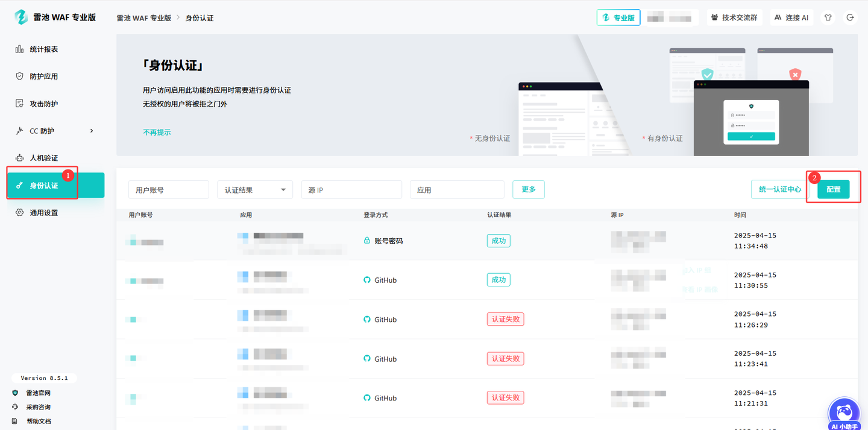Click the GitHub icon in the 11:30:55 row
868x430 pixels.
click(x=366, y=280)
